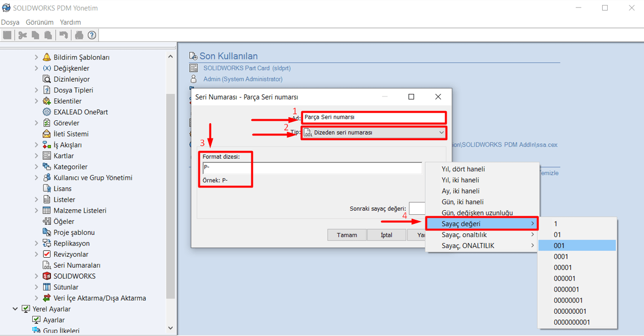Select the highlighted Sayaç değeri entry
The width and height of the screenshot is (644, 336).
pyautogui.click(x=481, y=224)
